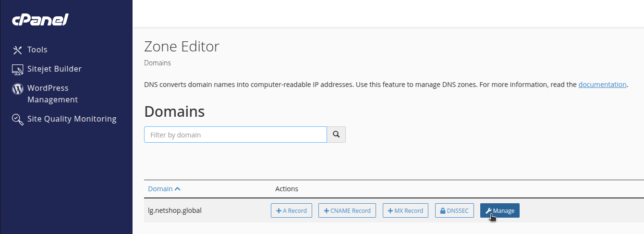Click the WordPress logo icon

coord(18,88)
